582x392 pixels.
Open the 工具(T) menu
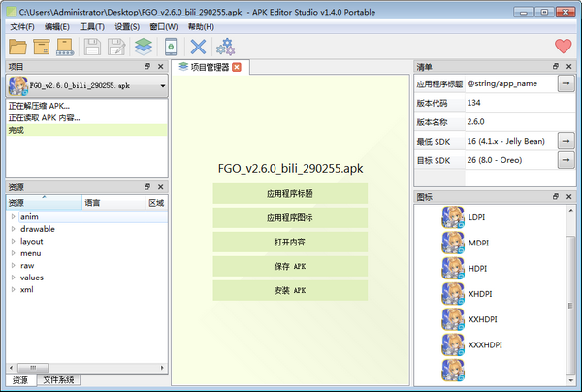pyautogui.click(x=92, y=27)
